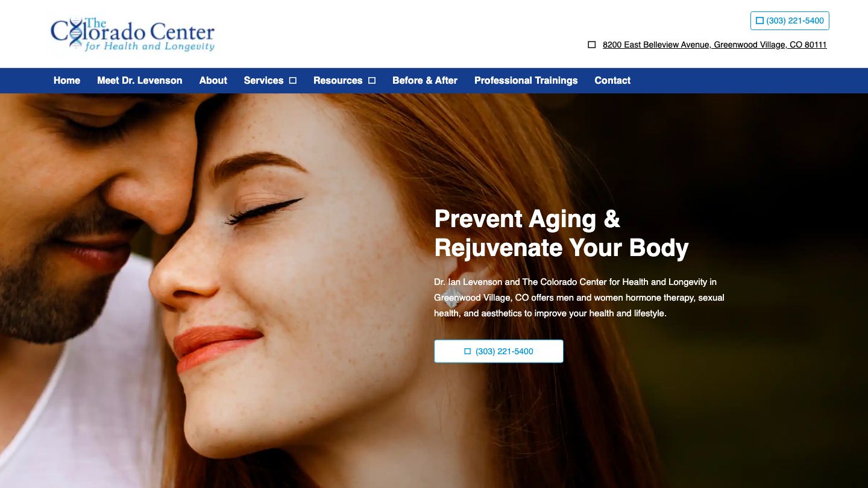The width and height of the screenshot is (868, 488).
Task: Click the map marker icon beside address
Action: point(592,45)
